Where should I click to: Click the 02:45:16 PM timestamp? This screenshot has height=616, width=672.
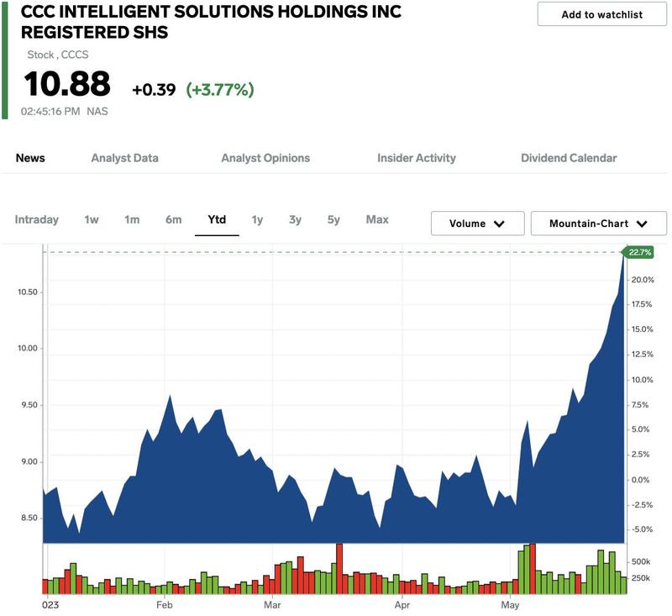click(50, 112)
